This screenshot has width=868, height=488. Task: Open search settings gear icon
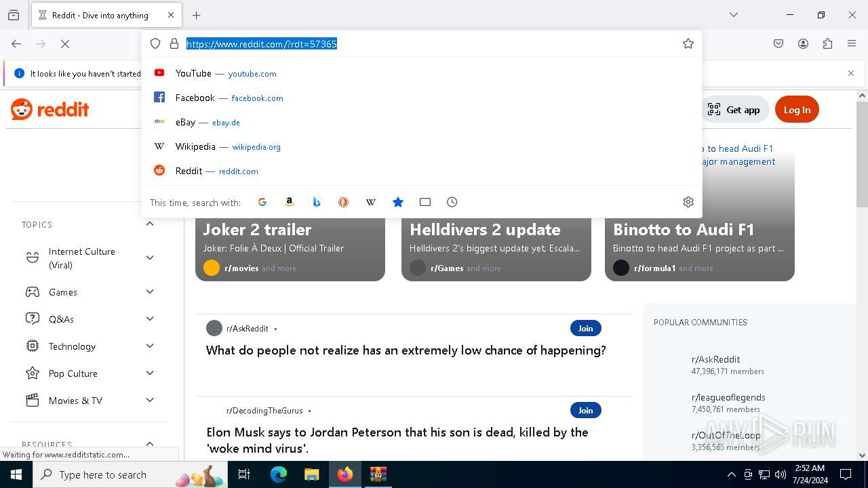688,202
